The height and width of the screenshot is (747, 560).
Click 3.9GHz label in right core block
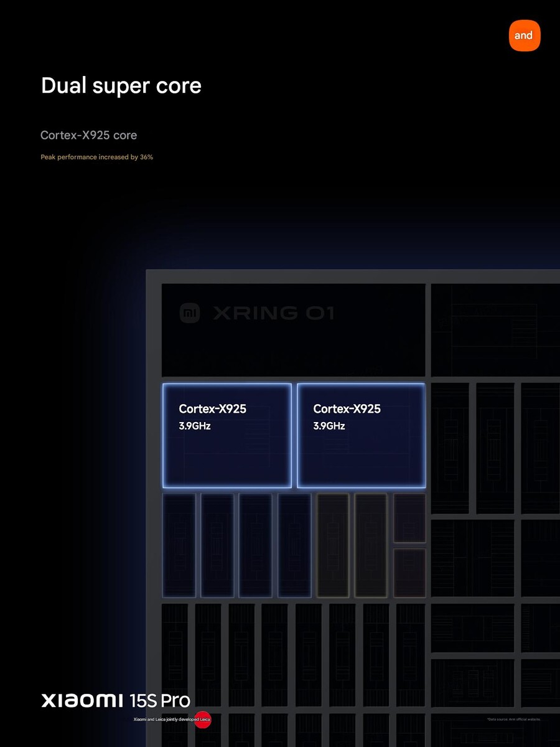pos(329,426)
